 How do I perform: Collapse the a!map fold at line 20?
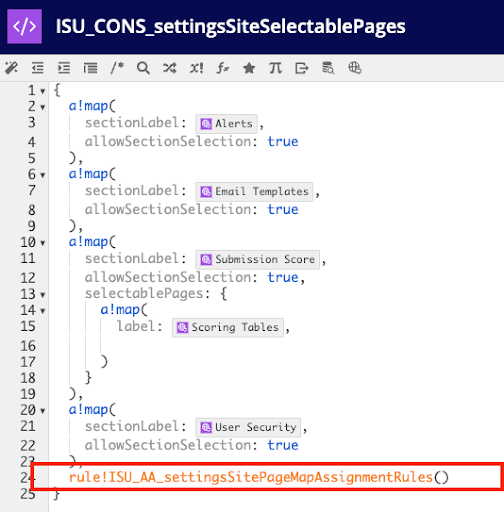point(43,411)
